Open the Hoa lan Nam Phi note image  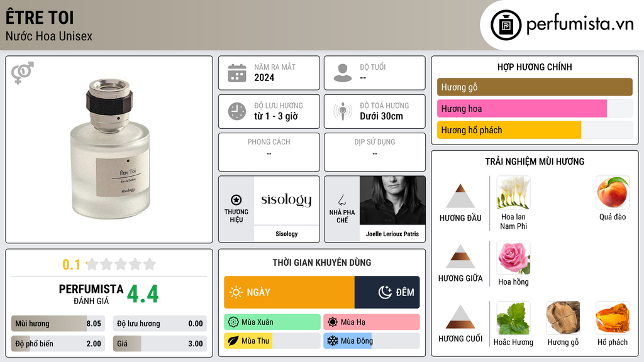point(513,193)
